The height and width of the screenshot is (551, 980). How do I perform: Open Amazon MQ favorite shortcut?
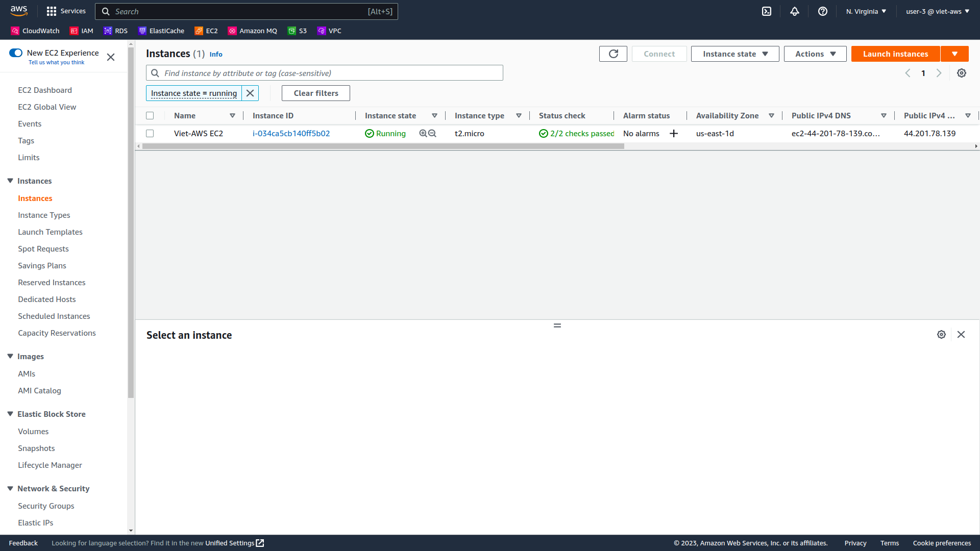tap(253, 31)
